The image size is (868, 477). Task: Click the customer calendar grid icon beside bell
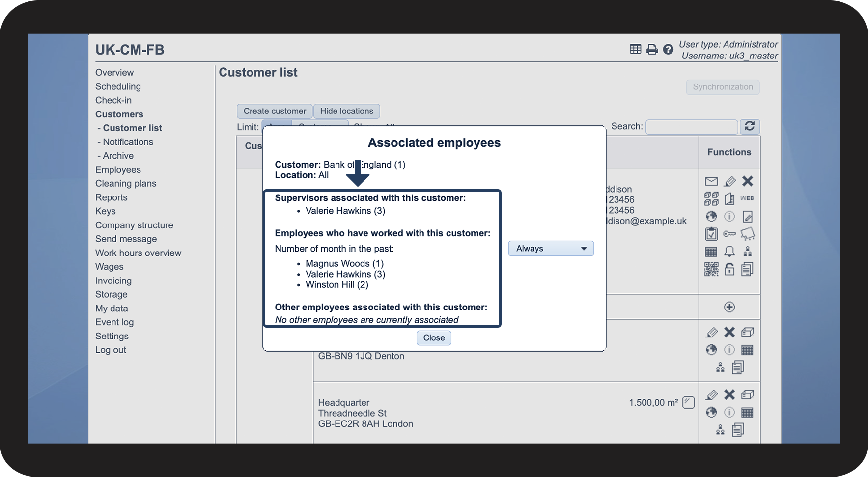click(x=711, y=252)
